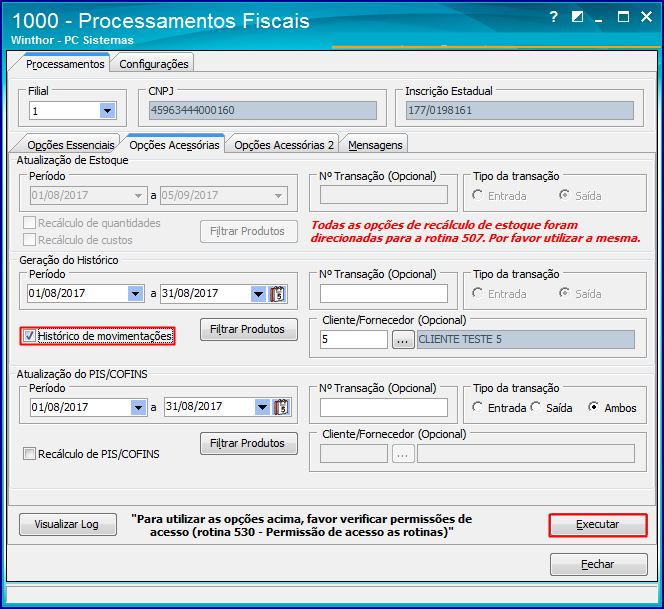
Task: Switch to the Processamentos tab
Action: tap(65, 64)
